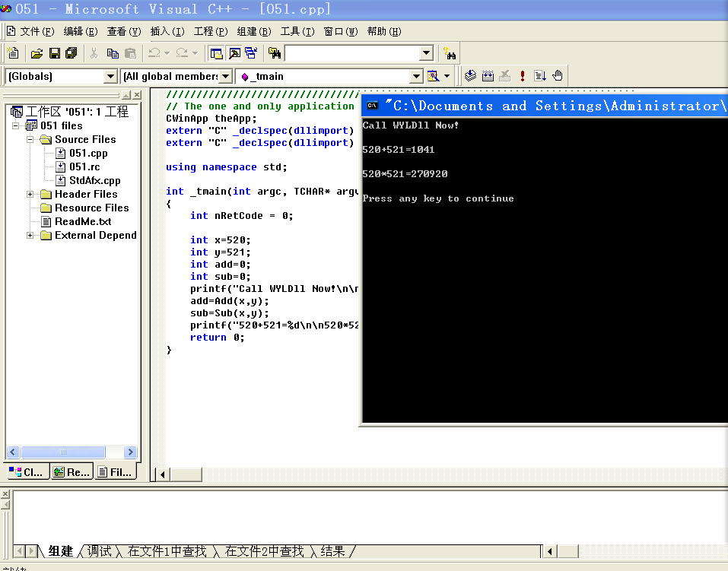Switch to the 组建 output tab
728x571 pixels.
click(60, 551)
